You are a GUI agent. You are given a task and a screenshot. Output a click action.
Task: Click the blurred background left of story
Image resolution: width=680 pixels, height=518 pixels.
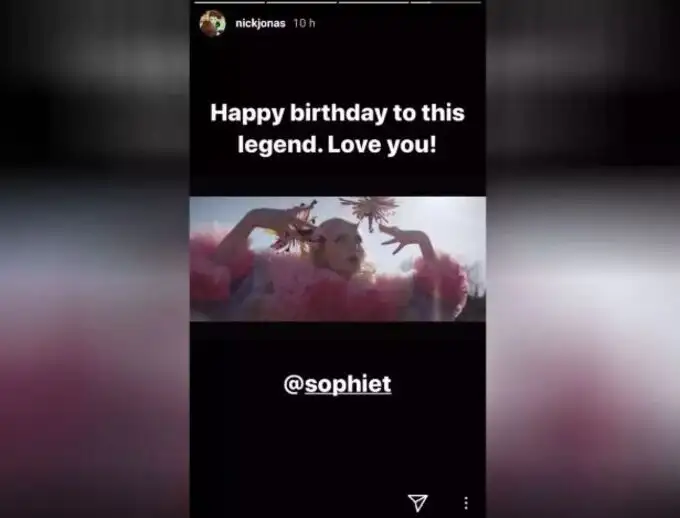[x=95, y=259]
